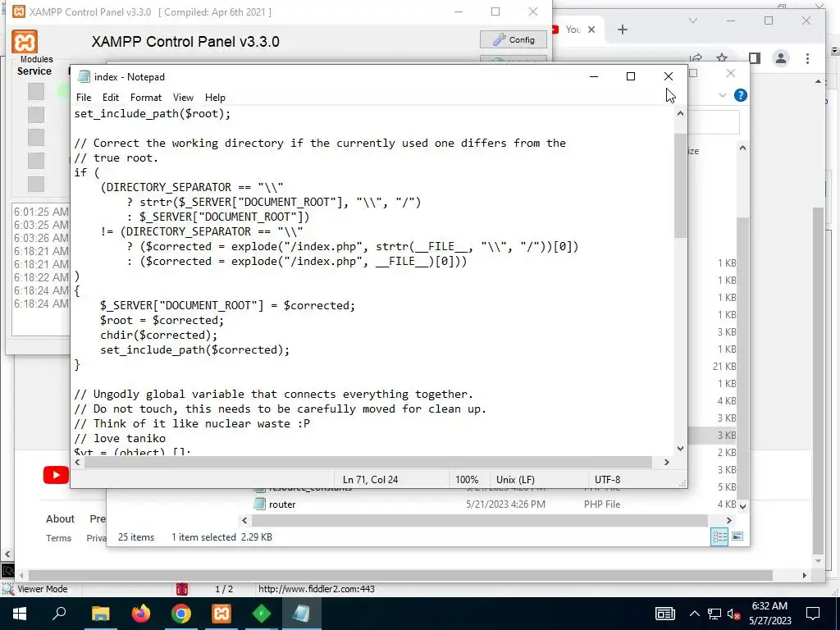Click Notepad horizontal scrollbar thumb

368,463
